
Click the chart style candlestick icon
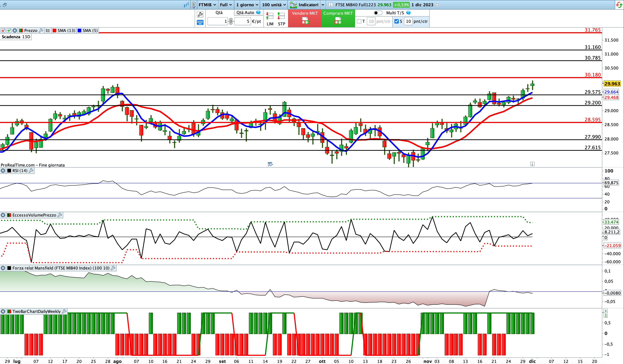[186, 5]
